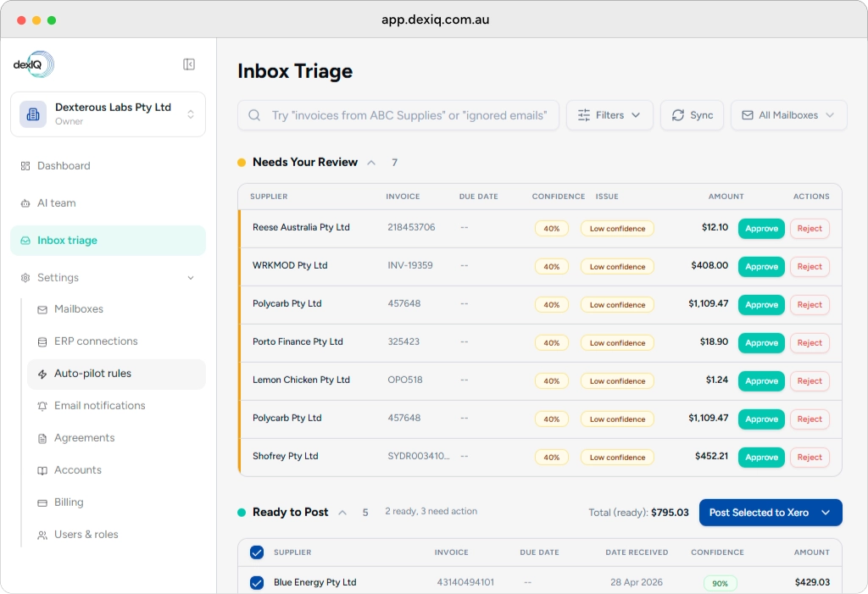
Task: Approve the Lemon Chicken Pty Ltd invoice
Action: pos(761,381)
